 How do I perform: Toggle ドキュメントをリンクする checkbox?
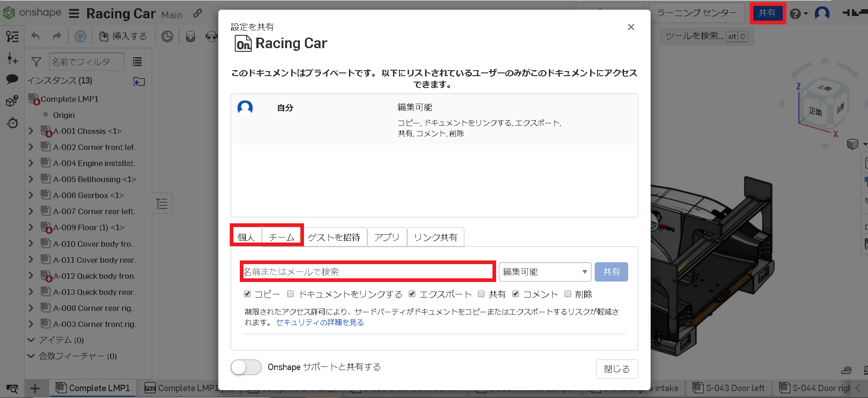pyautogui.click(x=290, y=294)
